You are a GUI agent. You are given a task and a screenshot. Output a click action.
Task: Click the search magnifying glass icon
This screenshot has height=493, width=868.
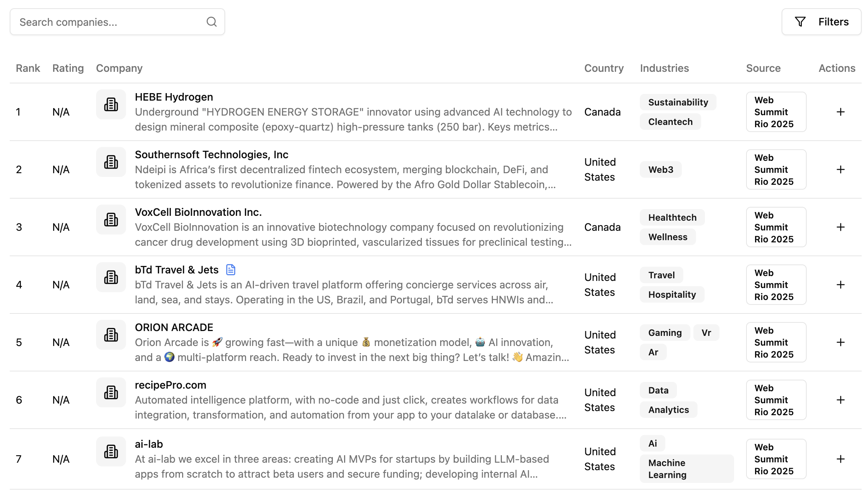pos(212,22)
